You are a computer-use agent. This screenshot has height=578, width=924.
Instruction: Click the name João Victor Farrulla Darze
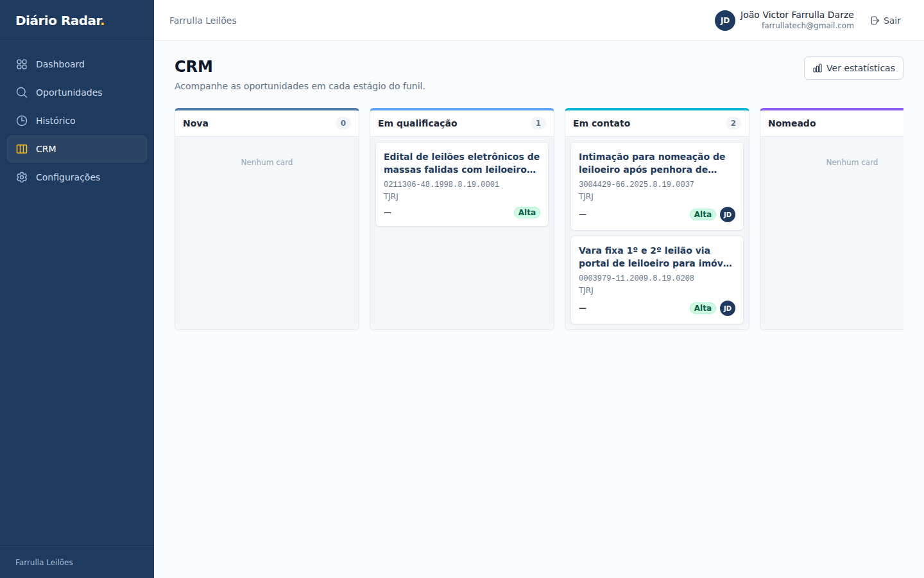(x=797, y=15)
